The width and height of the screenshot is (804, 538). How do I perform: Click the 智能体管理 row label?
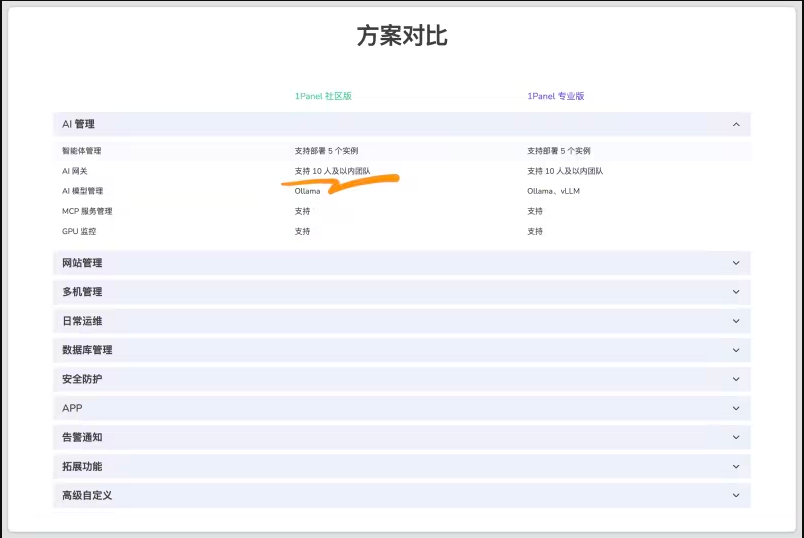click(82, 151)
